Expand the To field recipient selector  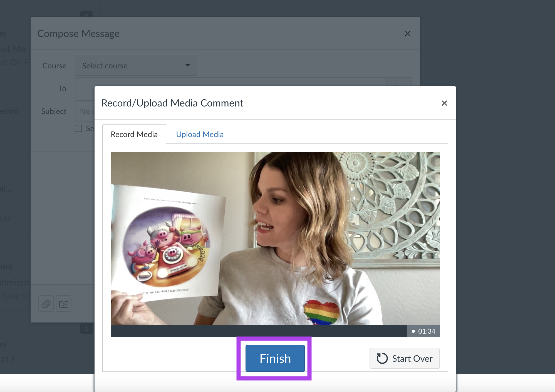(399, 88)
